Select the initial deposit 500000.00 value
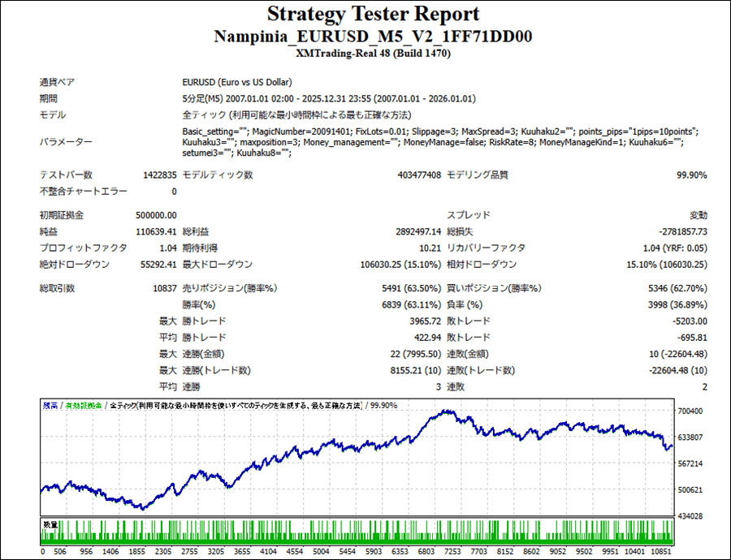 [156, 215]
